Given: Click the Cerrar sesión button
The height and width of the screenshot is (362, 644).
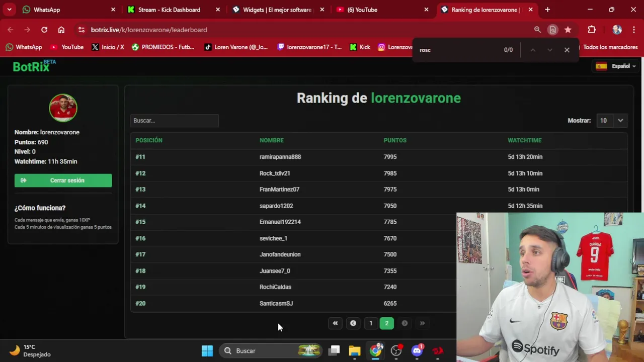Looking at the screenshot, I should tap(63, 180).
